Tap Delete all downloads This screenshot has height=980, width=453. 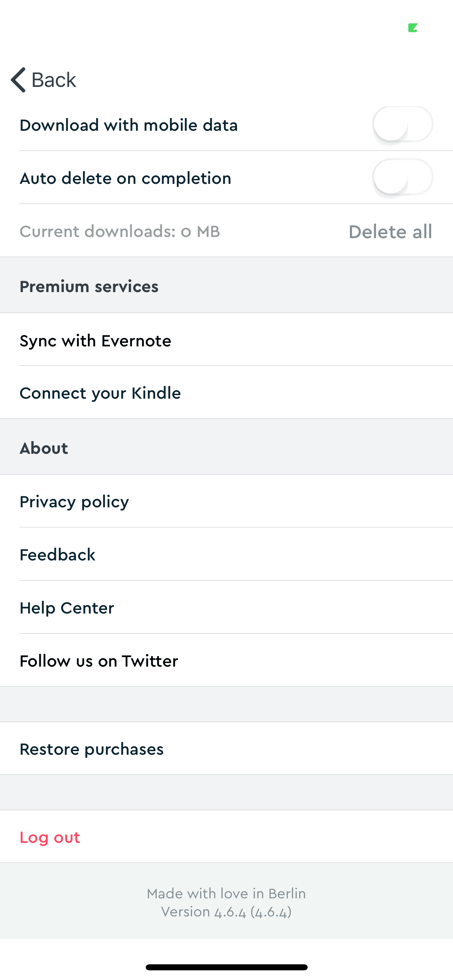click(390, 232)
